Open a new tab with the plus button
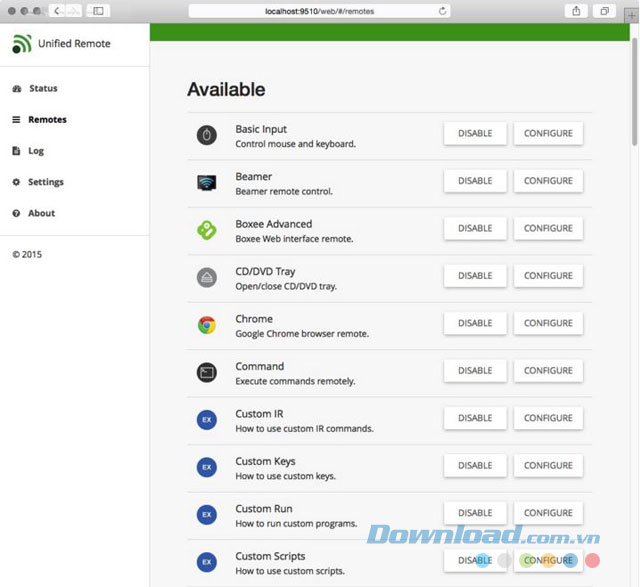 tap(632, 16)
